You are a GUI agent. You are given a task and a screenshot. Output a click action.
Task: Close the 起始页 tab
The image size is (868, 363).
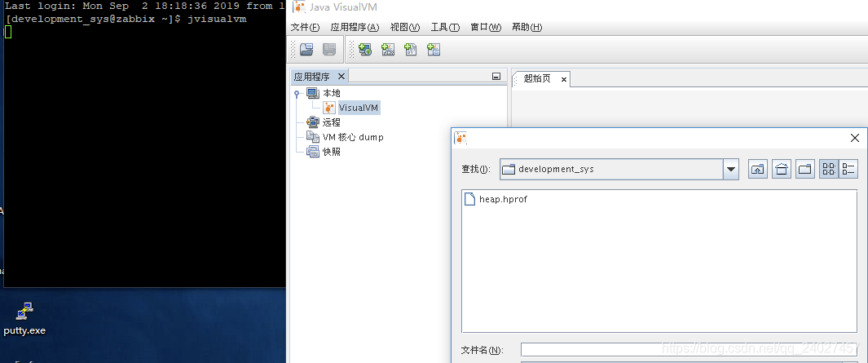(x=563, y=79)
